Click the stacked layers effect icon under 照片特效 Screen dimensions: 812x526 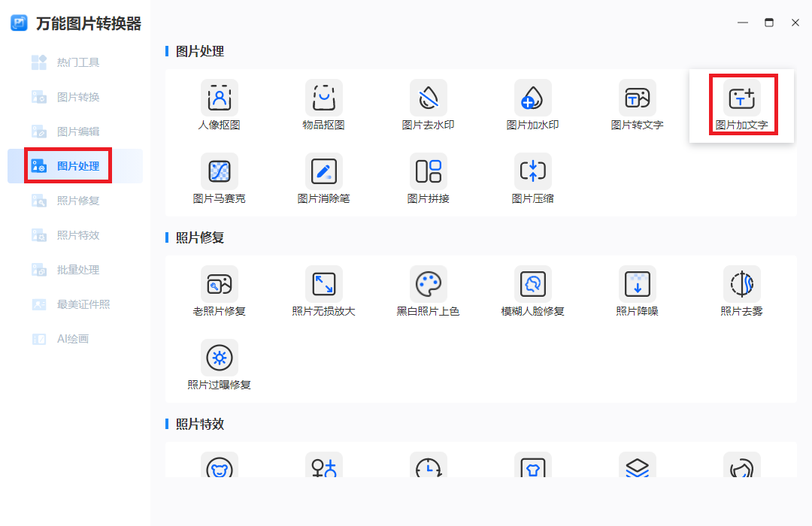tap(638, 465)
